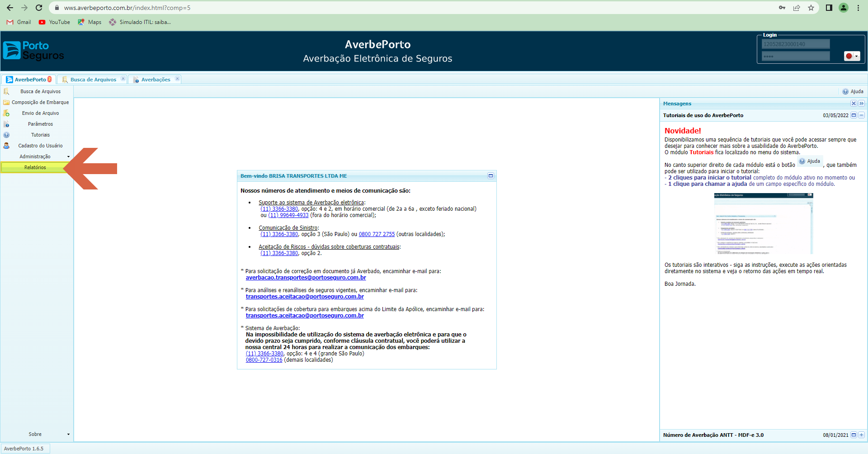Viewport: 868px width, 454px height.
Task: Click the browser forward arrow
Action: 24,8
